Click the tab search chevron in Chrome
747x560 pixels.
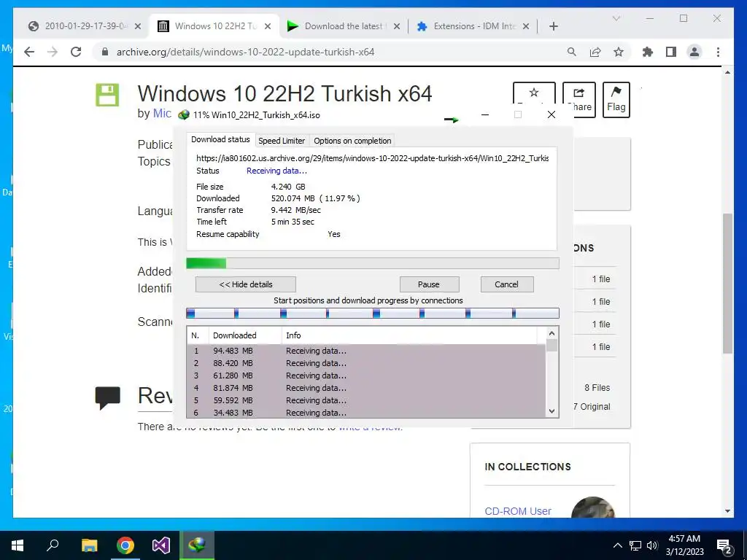click(616, 18)
